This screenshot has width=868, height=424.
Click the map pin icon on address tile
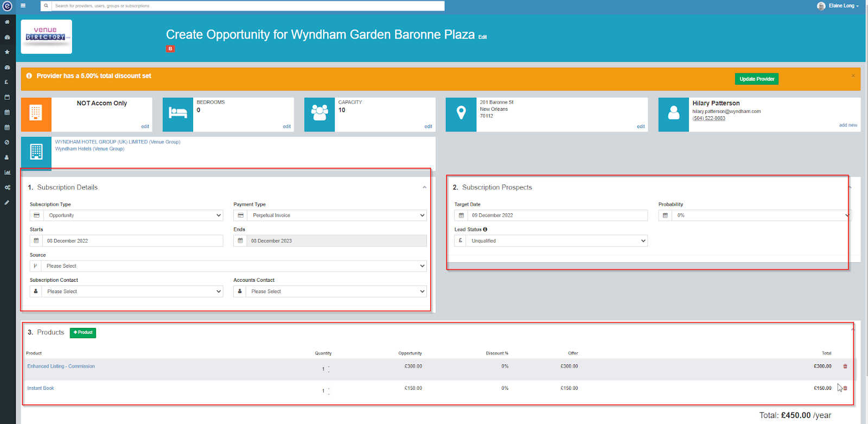click(461, 115)
